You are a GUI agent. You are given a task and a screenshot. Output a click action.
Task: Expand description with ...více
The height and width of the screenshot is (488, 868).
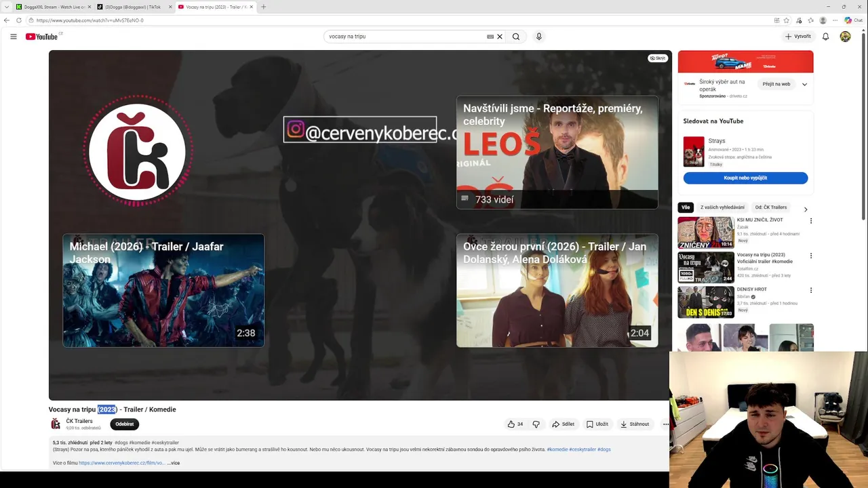pos(174,463)
